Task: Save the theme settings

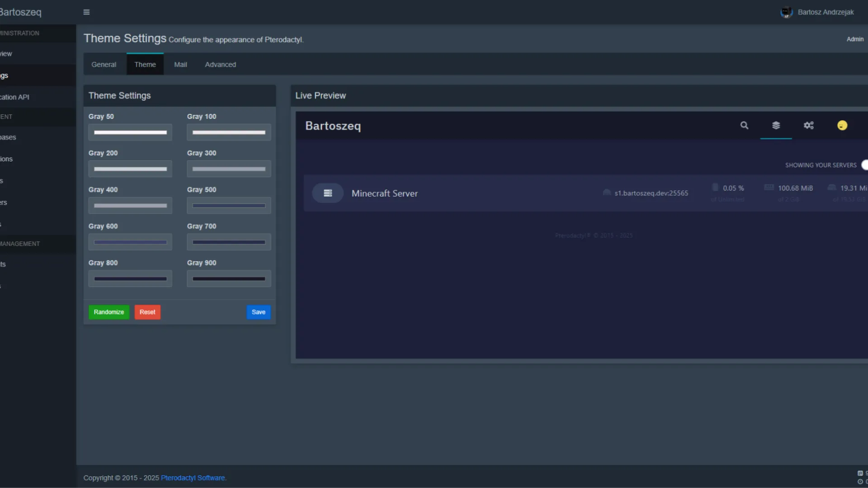Action: tap(258, 312)
